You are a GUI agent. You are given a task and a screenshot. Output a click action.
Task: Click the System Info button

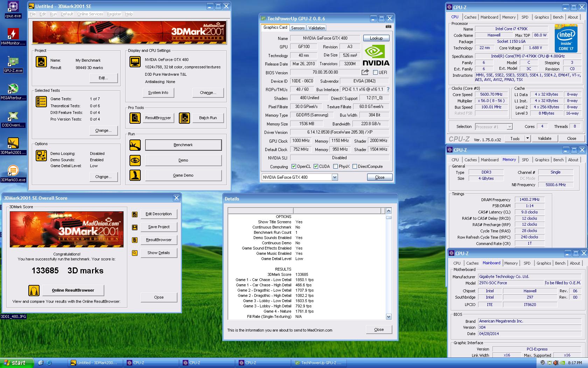coord(158,93)
